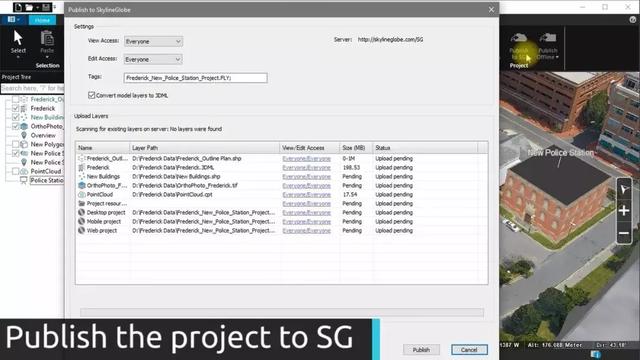This screenshot has height=360, width=640.
Task: Click the navigation compass arrow icon
Action: tap(624, 189)
